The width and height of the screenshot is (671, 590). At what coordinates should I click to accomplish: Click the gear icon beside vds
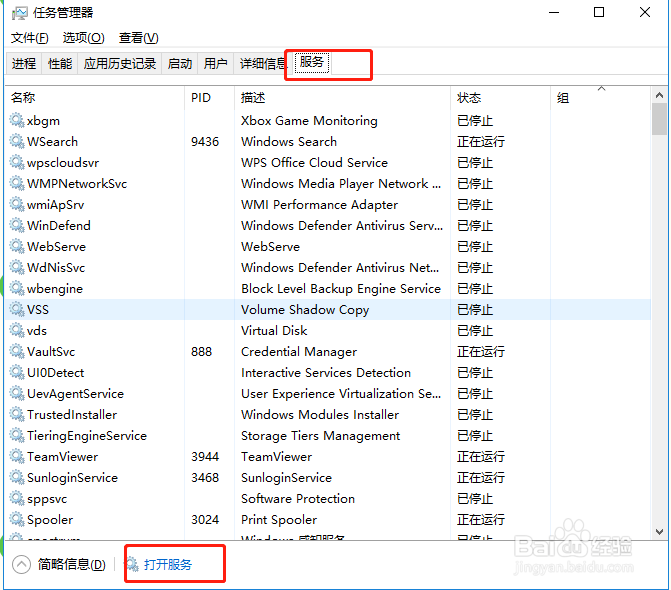(x=17, y=330)
